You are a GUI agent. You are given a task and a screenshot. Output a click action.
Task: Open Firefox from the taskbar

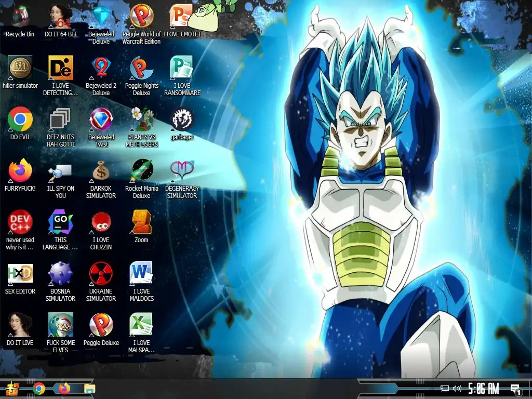pyautogui.click(x=64, y=389)
